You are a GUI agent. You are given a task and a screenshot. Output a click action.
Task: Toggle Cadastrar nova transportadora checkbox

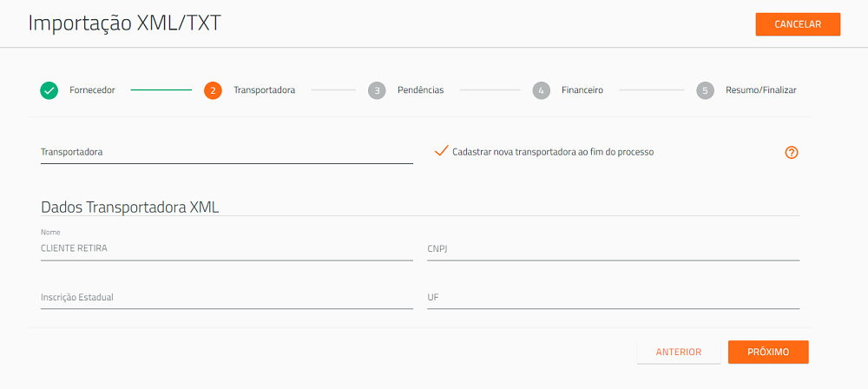[x=441, y=151]
